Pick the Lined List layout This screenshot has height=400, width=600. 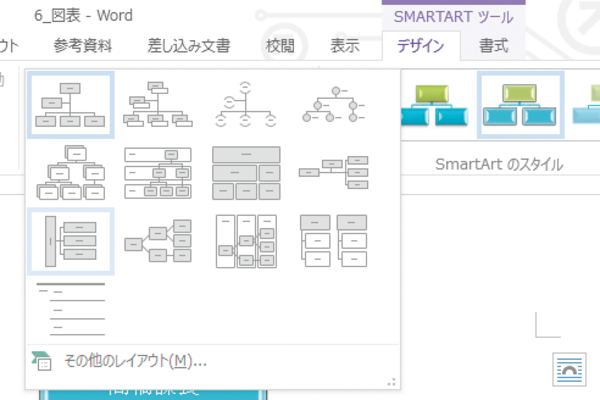tap(70, 309)
